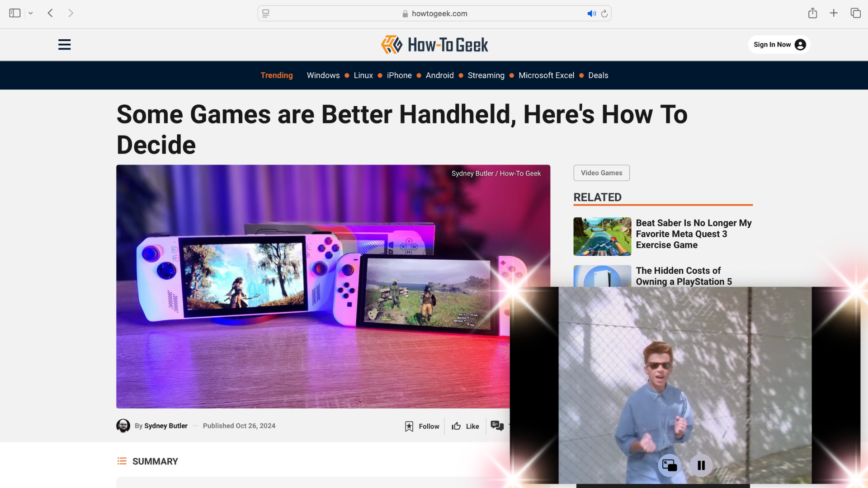Mute the page audio speaker icon
868x488 pixels.
click(591, 13)
